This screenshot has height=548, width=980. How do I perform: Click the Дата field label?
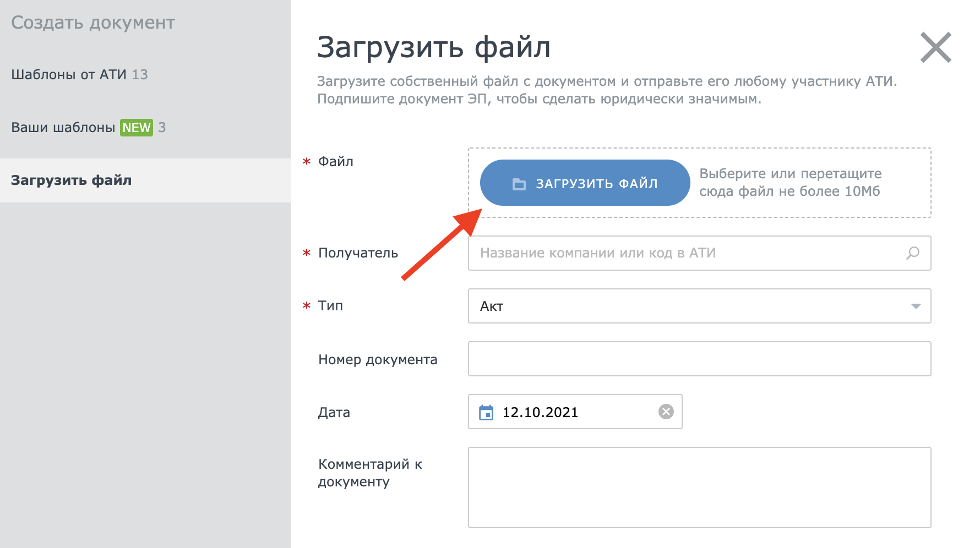[x=334, y=413]
